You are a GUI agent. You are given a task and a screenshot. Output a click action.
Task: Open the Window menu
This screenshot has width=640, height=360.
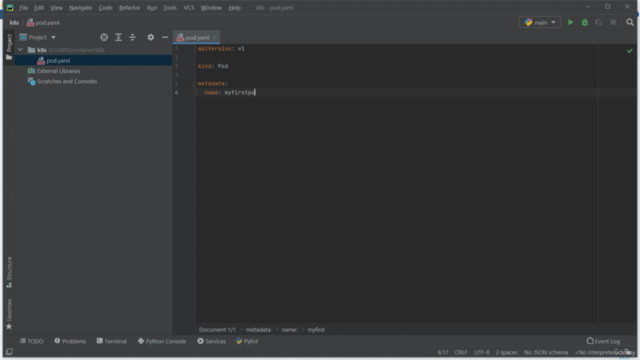[x=211, y=8]
